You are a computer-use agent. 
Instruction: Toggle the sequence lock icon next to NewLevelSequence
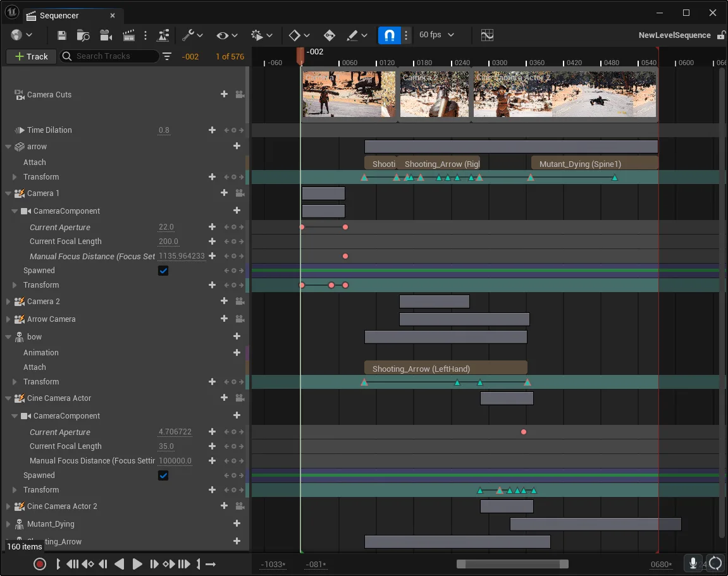(x=721, y=35)
